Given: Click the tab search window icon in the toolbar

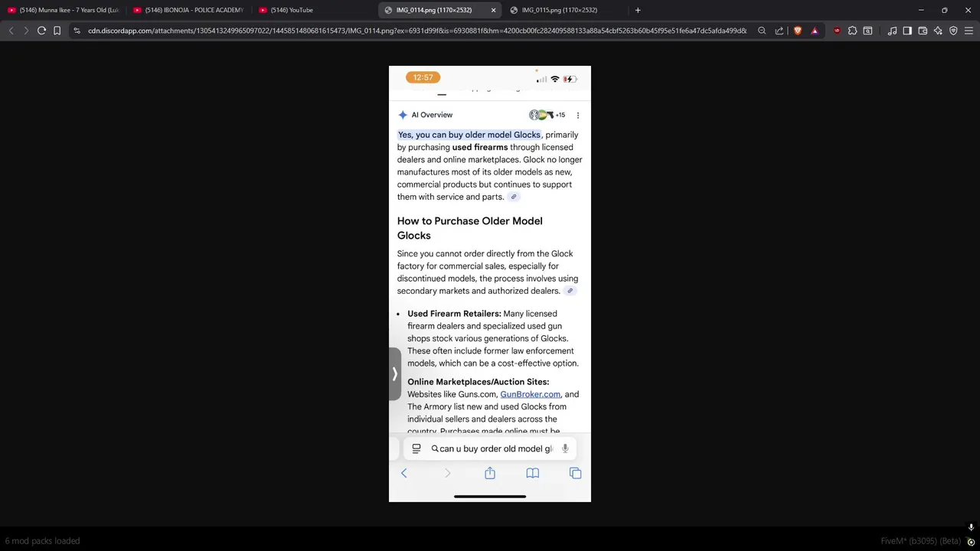Looking at the screenshot, I should (x=867, y=31).
